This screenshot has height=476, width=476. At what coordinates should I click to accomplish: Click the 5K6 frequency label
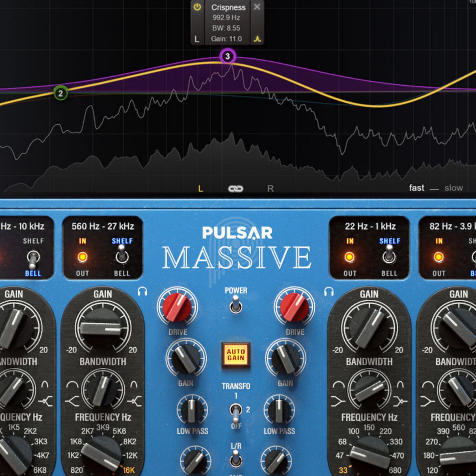pyautogui.click(x=119, y=431)
